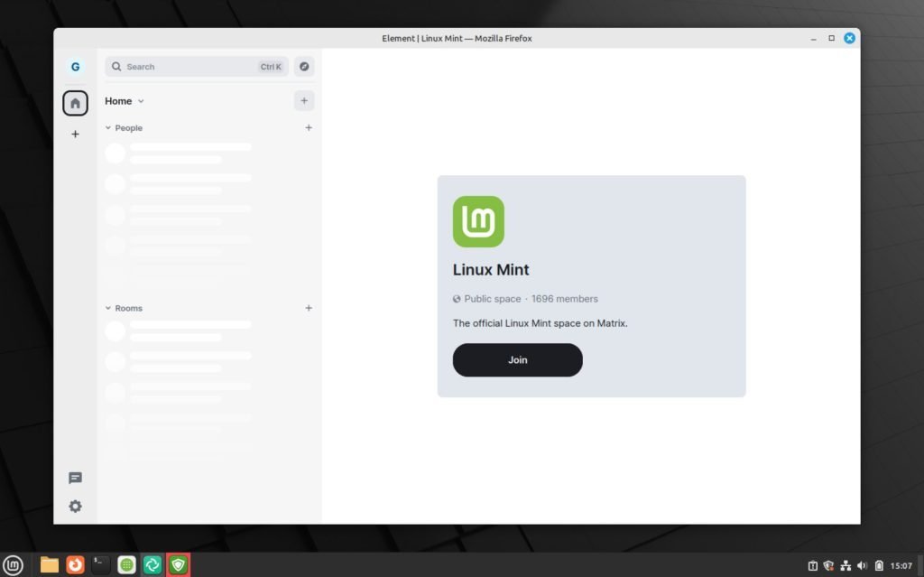Open the volume control in tray
This screenshot has width=924, height=577.
pos(862,566)
